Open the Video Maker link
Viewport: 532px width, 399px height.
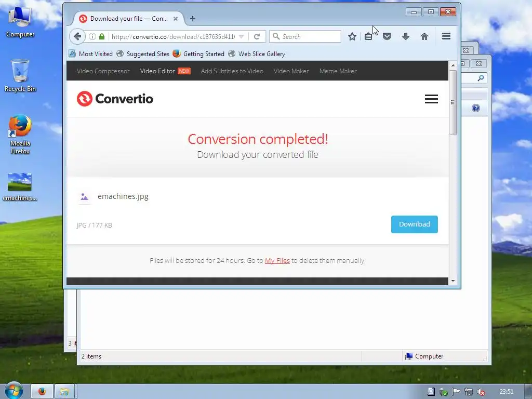[291, 71]
